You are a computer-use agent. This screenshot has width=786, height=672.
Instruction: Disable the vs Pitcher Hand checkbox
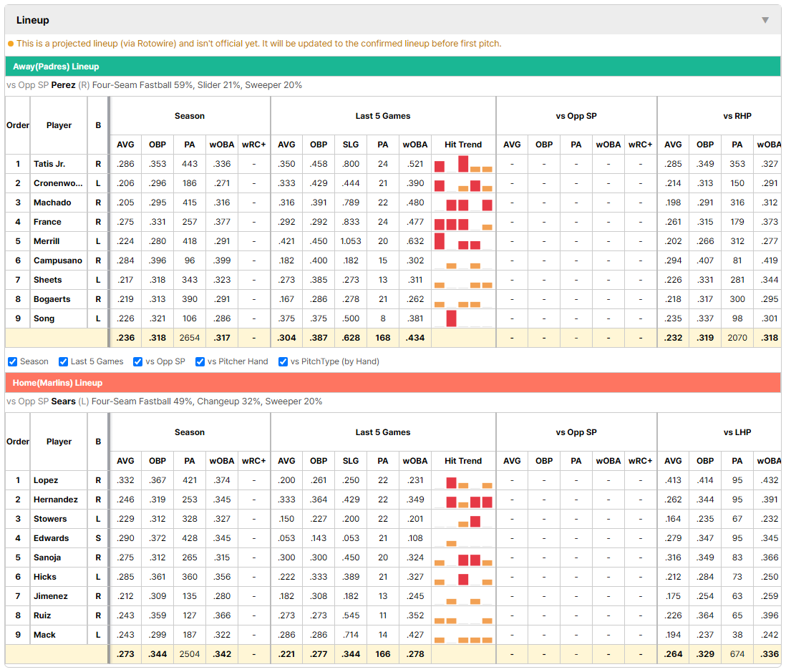tap(200, 362)
